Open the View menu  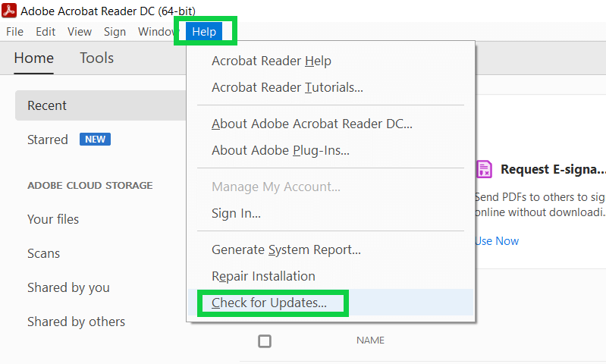(80, 32)
